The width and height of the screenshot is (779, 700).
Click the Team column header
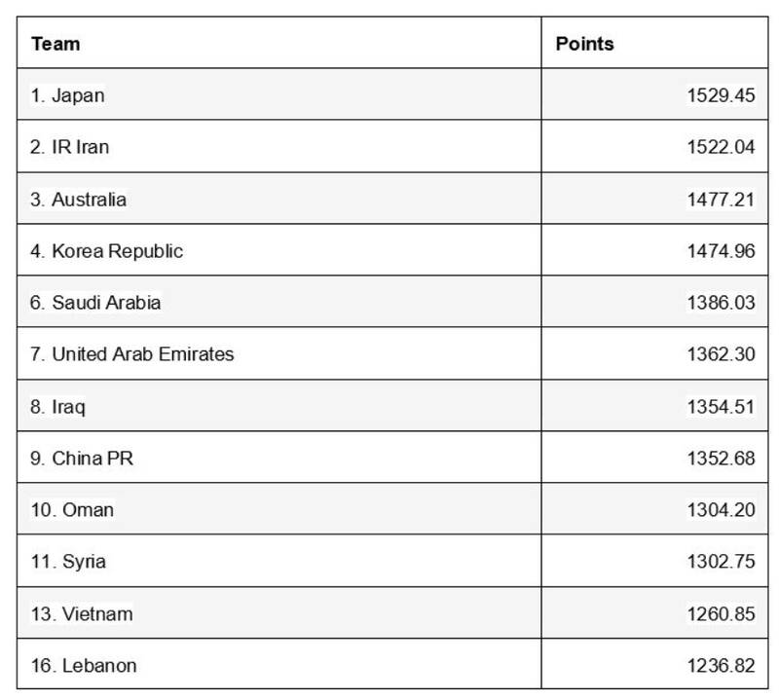(56, 44)
